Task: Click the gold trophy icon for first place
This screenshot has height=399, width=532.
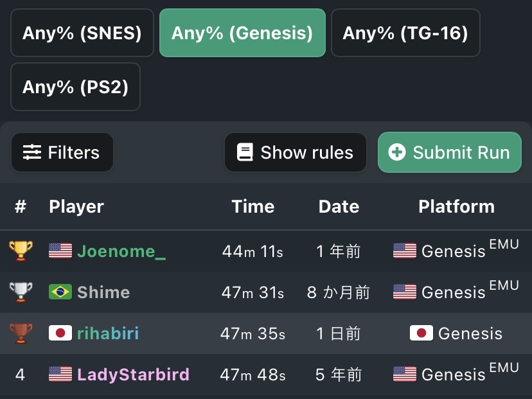Action: coord(21,251)
